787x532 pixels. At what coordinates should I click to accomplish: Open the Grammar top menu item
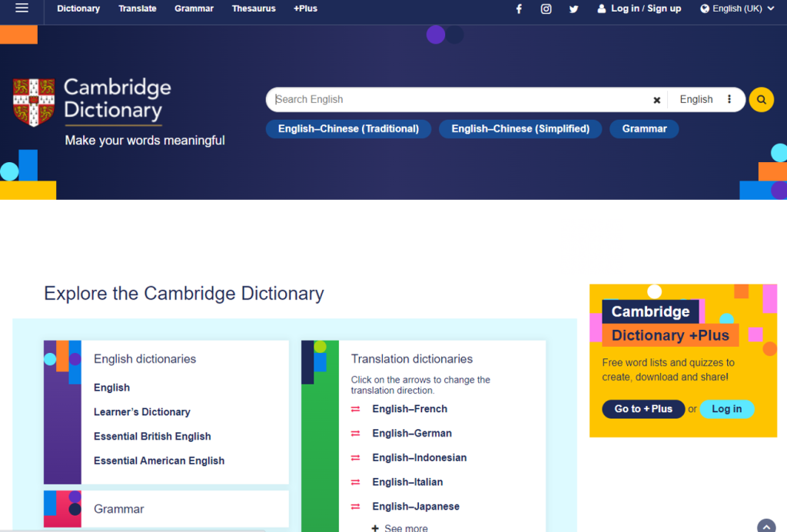tap(194, 8)
